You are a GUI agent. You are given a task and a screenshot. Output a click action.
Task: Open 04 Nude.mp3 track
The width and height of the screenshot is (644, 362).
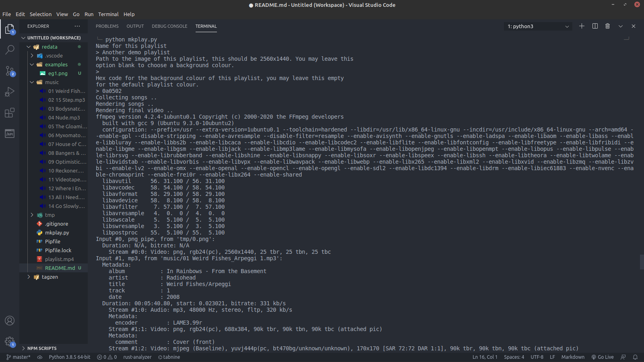click(x=64, y=117)
